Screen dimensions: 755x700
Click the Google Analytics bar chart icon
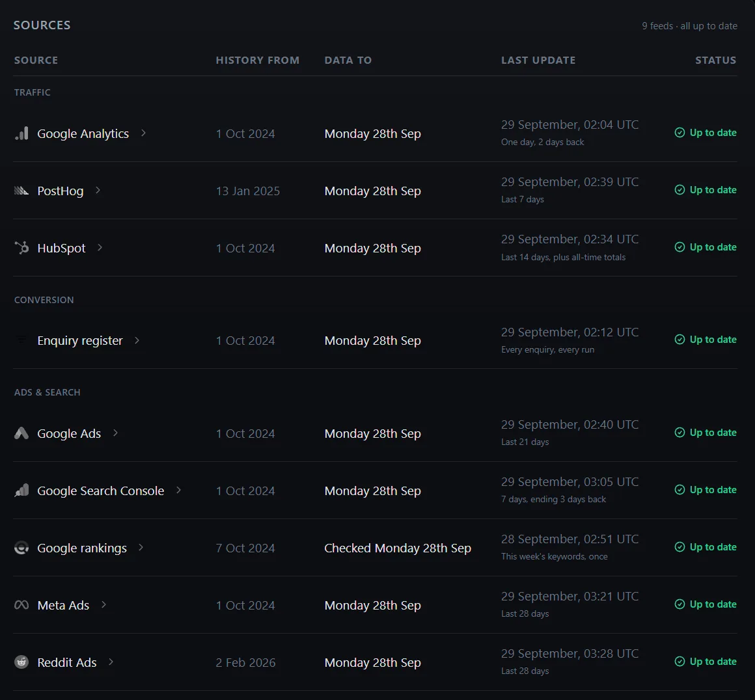(x=21, y=133)
